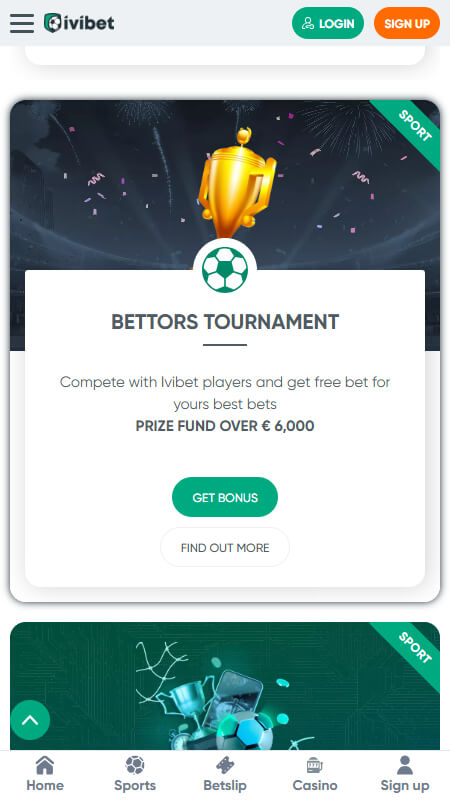Click the golden trophy image
The image size is (450, 800).
(x=237, y=184)
